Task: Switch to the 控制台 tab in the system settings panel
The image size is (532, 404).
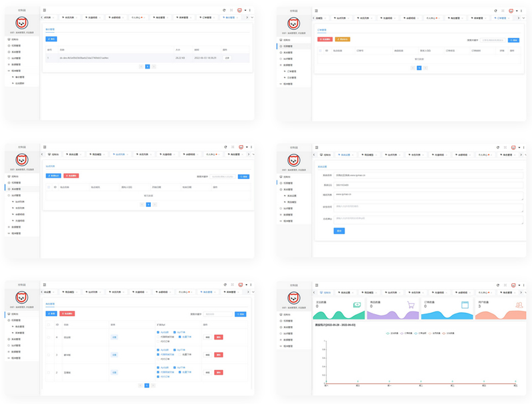Action: [x=325, y=154]
